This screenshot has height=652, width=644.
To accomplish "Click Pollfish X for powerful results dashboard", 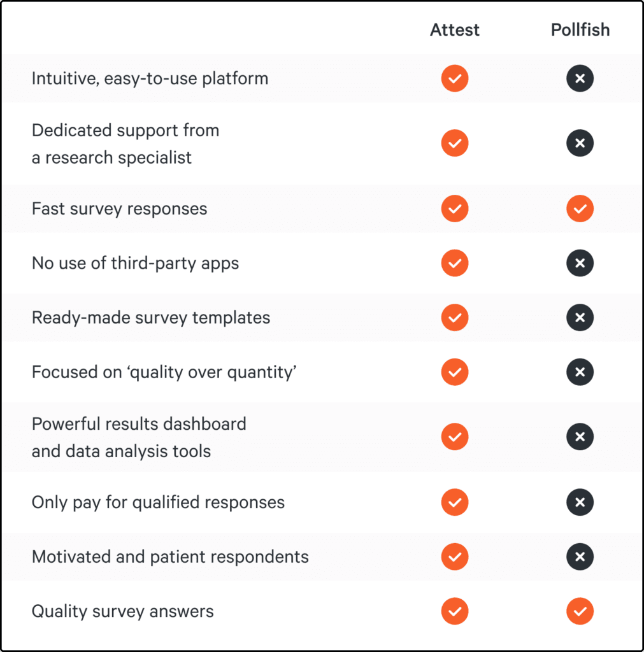I will pos(580,437).
